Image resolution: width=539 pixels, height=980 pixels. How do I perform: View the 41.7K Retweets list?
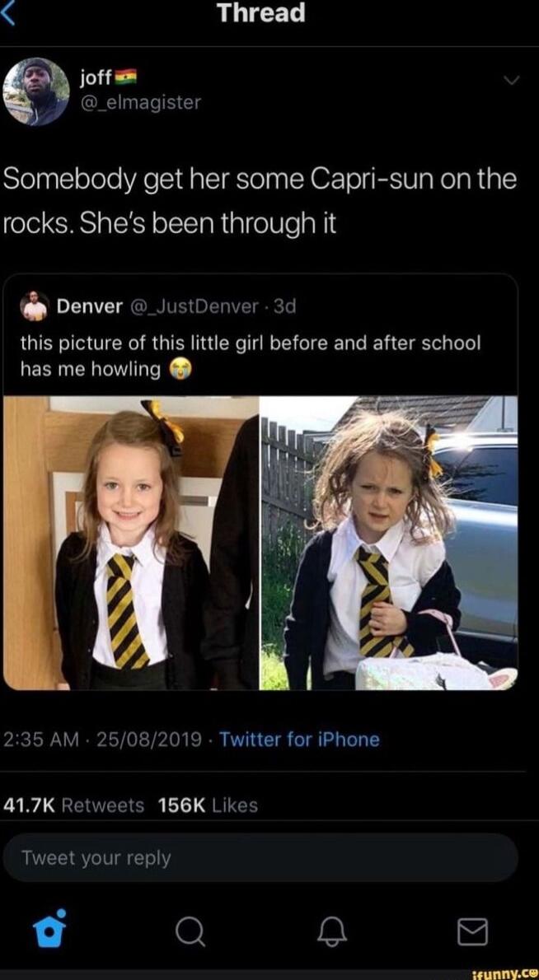pos(74,805)
